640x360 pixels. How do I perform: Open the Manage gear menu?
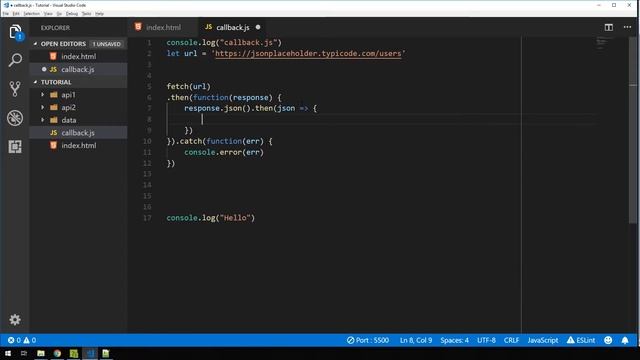click(15, 319)
